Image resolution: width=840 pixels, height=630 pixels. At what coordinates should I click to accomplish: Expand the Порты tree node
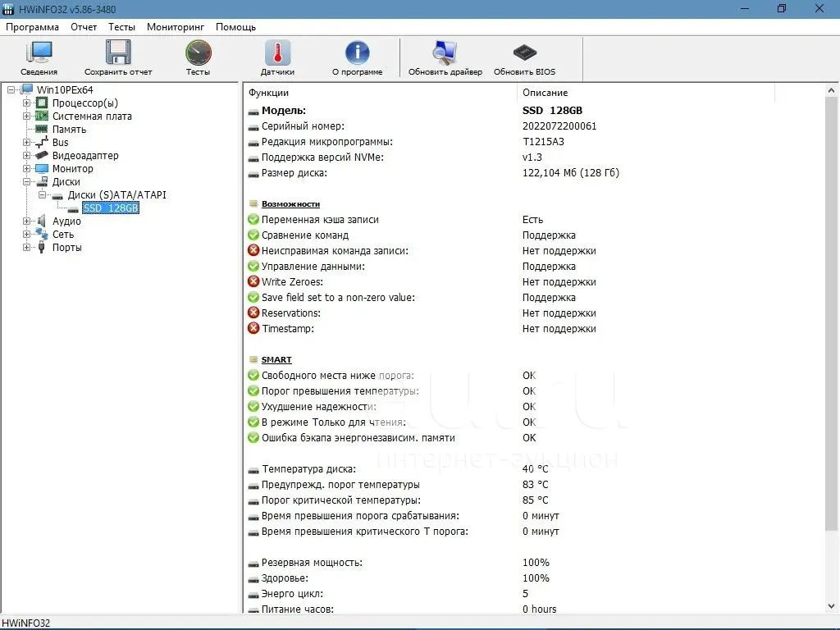[x=26, y=247]
